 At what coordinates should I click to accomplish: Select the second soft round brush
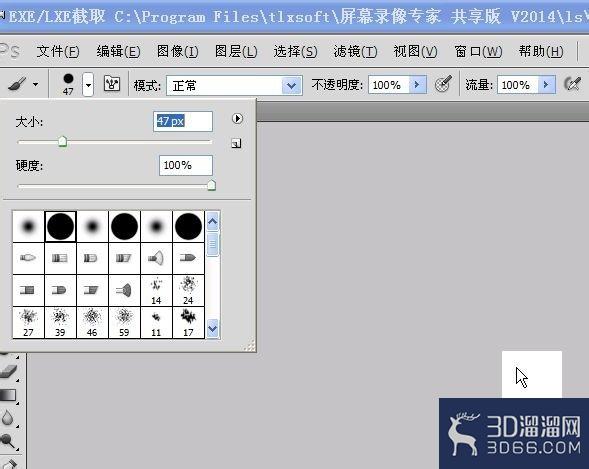[92, 226]
